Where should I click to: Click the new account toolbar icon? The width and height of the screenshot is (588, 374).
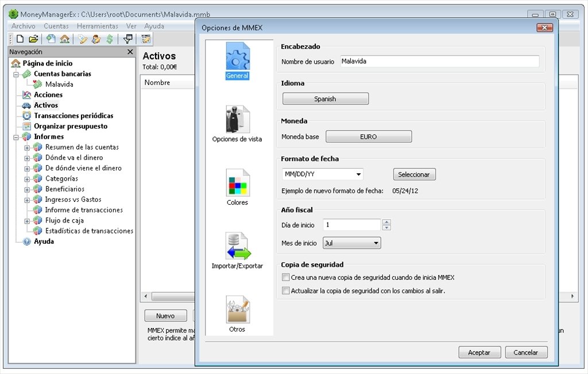pos(51,38)
